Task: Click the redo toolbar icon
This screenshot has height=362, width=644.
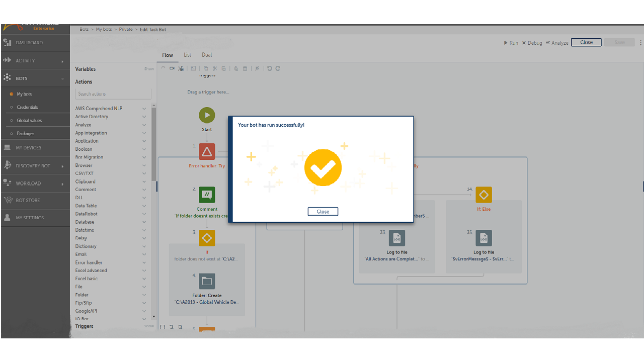Action: pos(278,68)
